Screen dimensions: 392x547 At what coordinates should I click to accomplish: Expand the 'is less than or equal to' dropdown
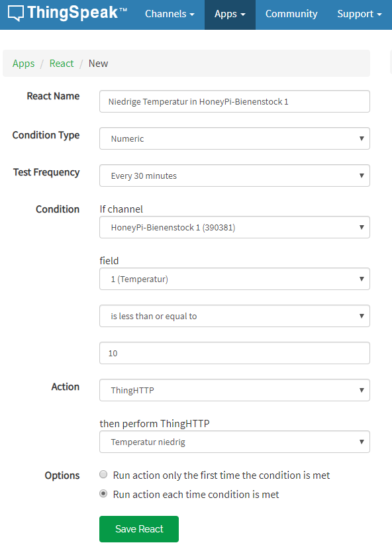pos(234,316)
